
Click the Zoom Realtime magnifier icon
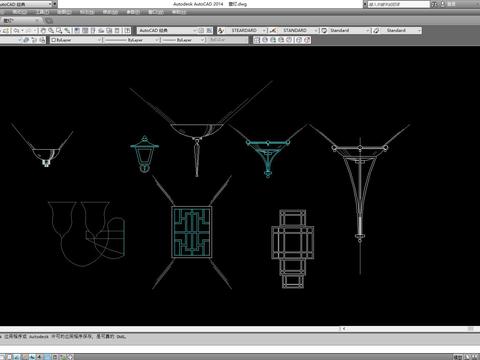tap(51, 31)
